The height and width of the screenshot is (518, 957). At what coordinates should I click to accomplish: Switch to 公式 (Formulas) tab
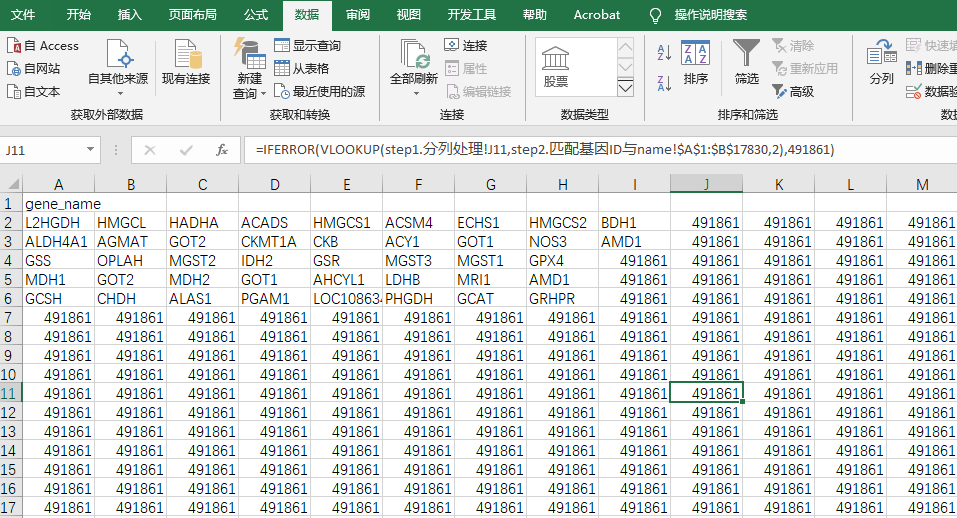tap(256, 15)
